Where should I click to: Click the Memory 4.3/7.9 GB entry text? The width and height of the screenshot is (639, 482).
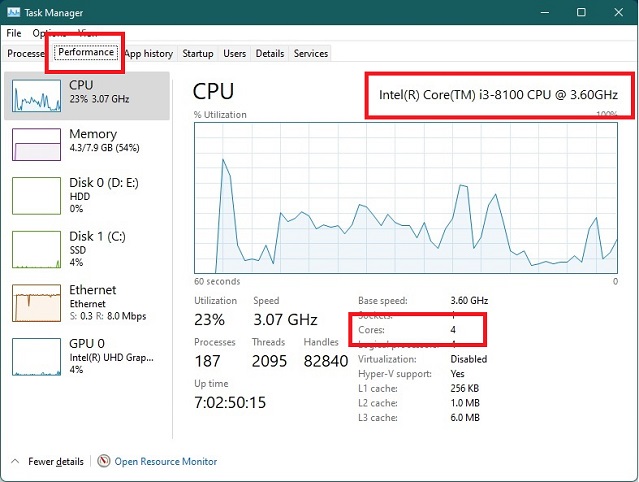click(x=104, y=147)
